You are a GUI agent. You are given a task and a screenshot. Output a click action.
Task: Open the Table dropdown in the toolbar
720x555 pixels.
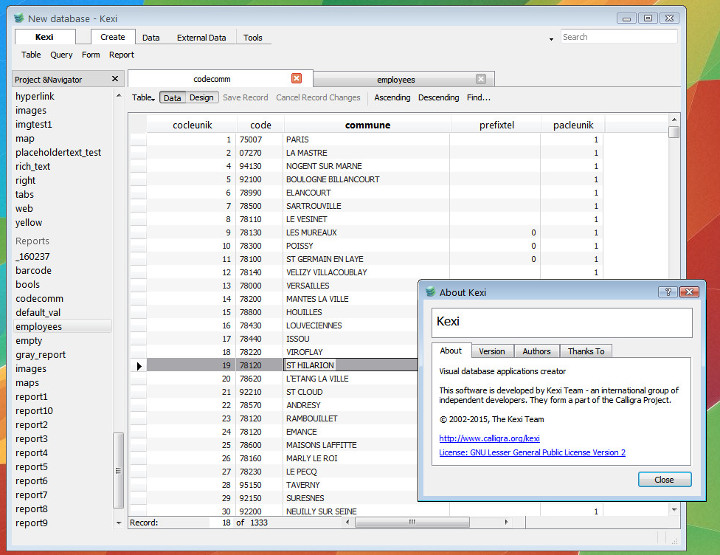143,98
